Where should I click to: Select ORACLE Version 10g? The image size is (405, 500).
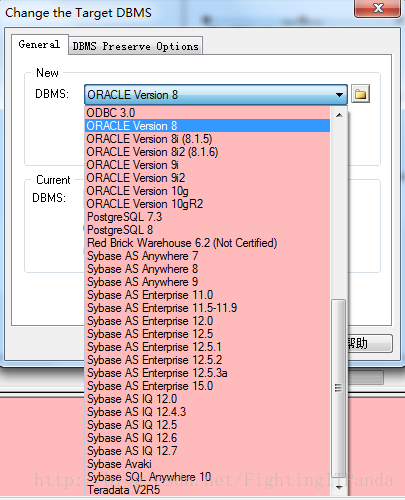tap(207, 191)
